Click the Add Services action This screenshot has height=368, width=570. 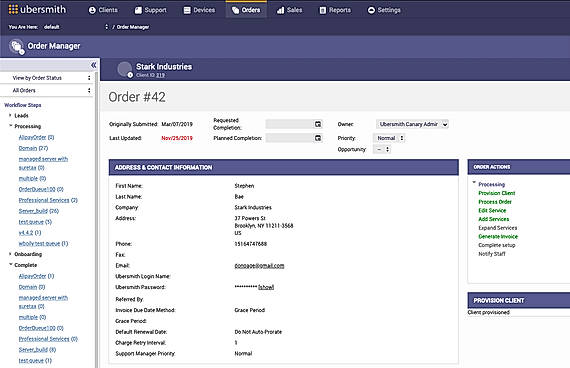point(494,219)
